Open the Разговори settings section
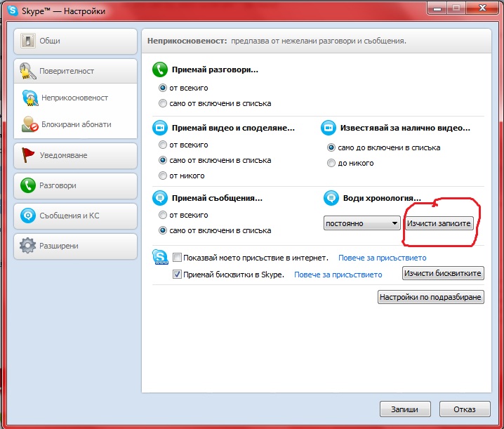This screenshot has height=429, width=504. coord(76,186)
